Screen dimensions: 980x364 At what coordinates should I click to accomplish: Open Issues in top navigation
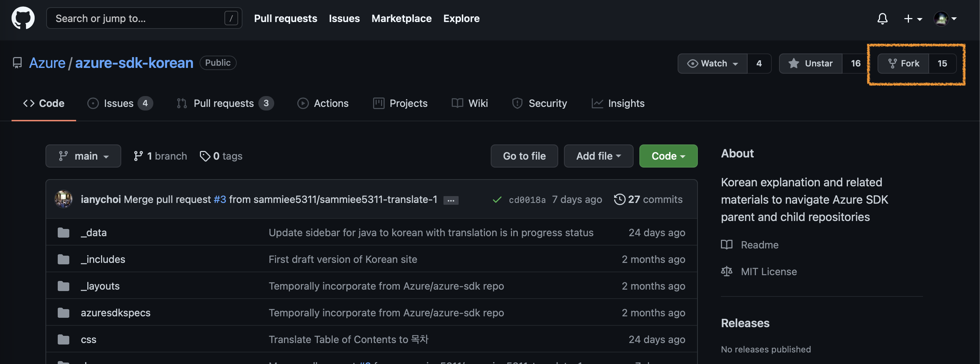click(344, 18)
